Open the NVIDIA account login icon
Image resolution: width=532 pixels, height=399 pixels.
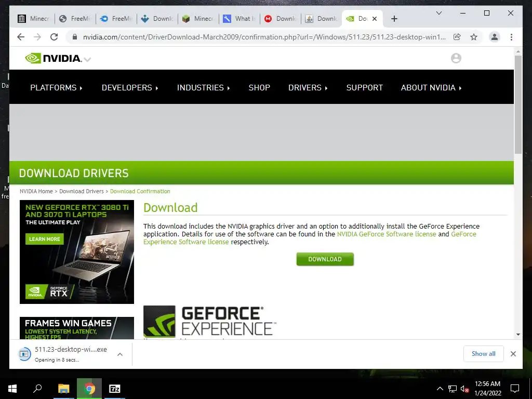(x=456, y=58)
